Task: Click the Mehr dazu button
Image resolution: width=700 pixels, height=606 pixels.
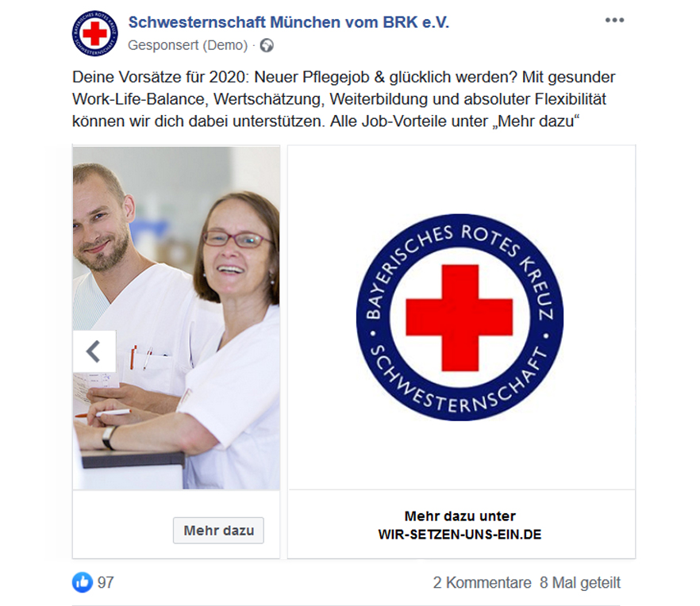Action: (x=218, y=531)
